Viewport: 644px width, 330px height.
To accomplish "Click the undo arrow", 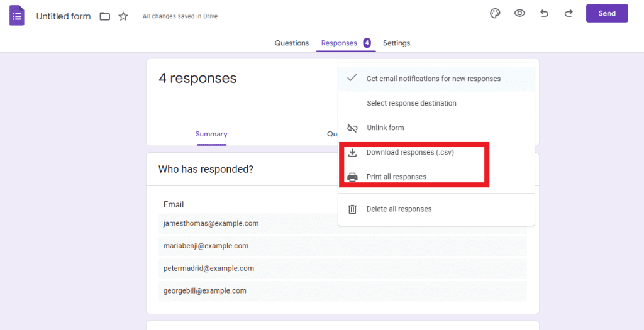I will point(544,14).
